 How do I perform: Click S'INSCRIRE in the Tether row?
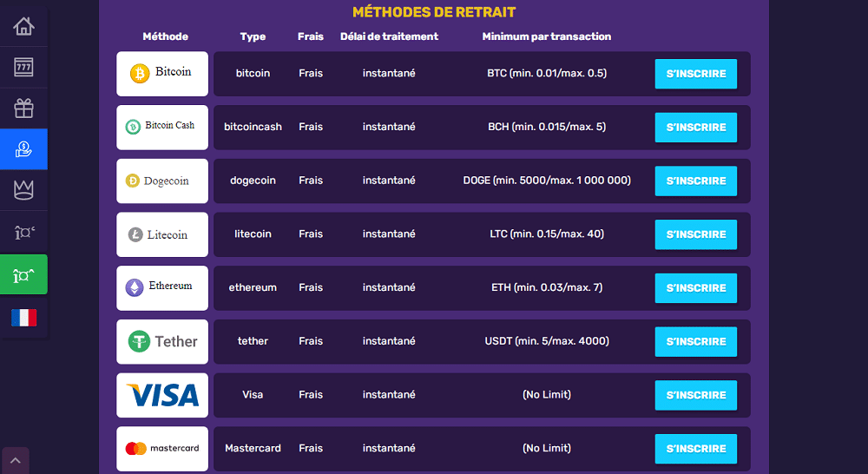pyautogui.click(x=696, y=342)
